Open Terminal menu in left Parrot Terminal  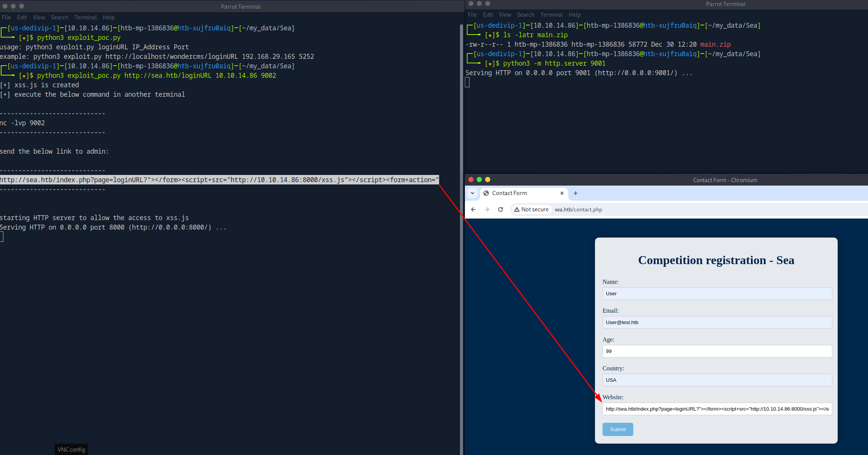click(x=85, y=17)
